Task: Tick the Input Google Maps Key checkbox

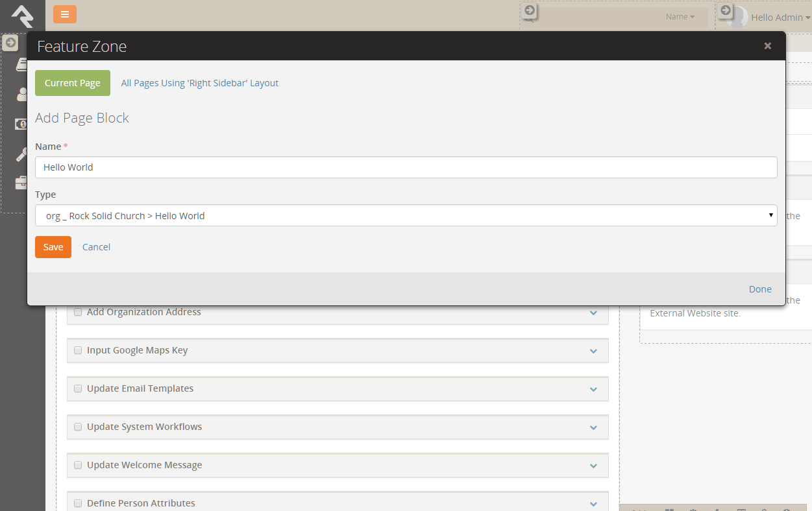Action: (x=78, y=350)
